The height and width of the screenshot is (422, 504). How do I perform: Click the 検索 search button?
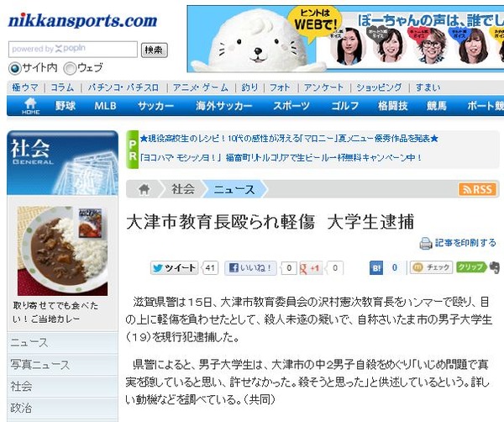point(155,50)
